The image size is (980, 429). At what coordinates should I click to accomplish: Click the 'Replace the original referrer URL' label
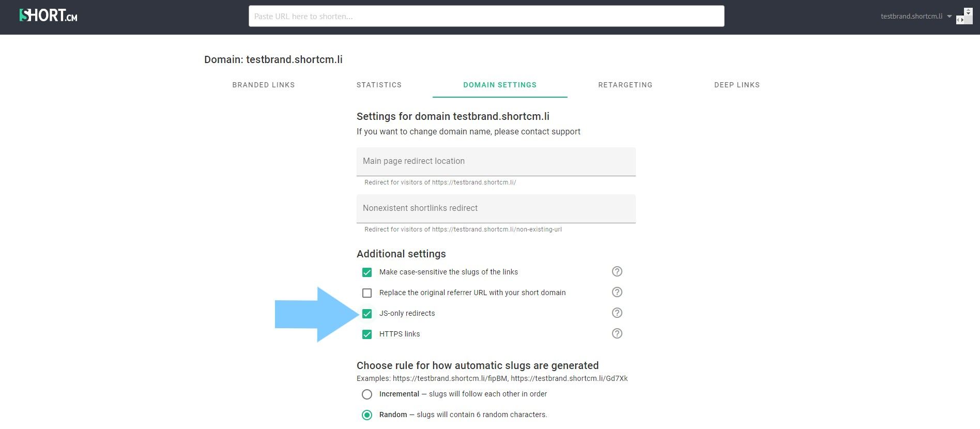(x=472, y=293)
